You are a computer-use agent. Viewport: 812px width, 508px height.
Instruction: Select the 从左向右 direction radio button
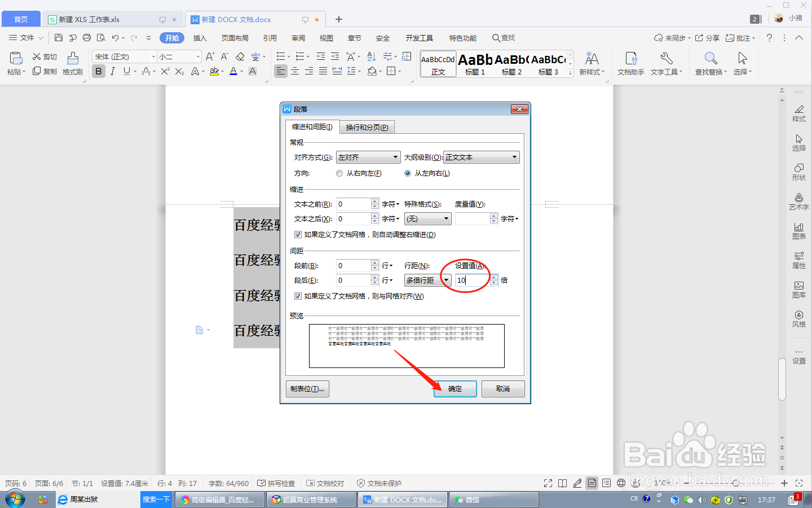pyautogui.click(x=408, y=173)
